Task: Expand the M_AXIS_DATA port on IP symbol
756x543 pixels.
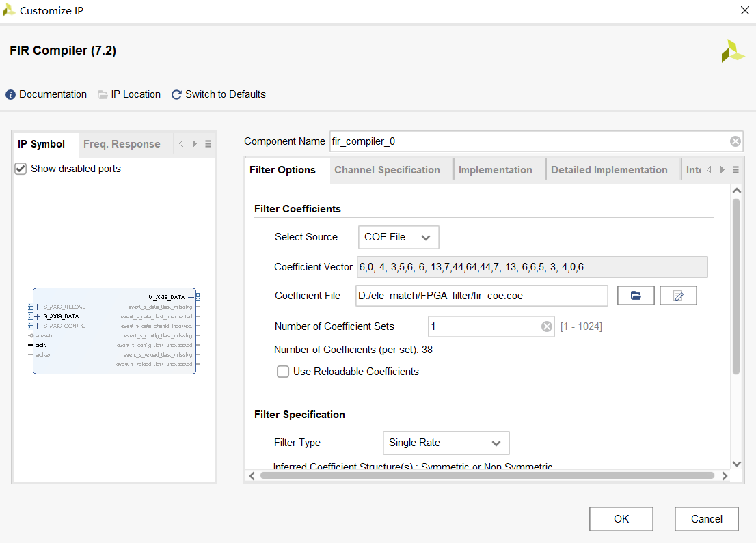Action: [x=191, y=297]
